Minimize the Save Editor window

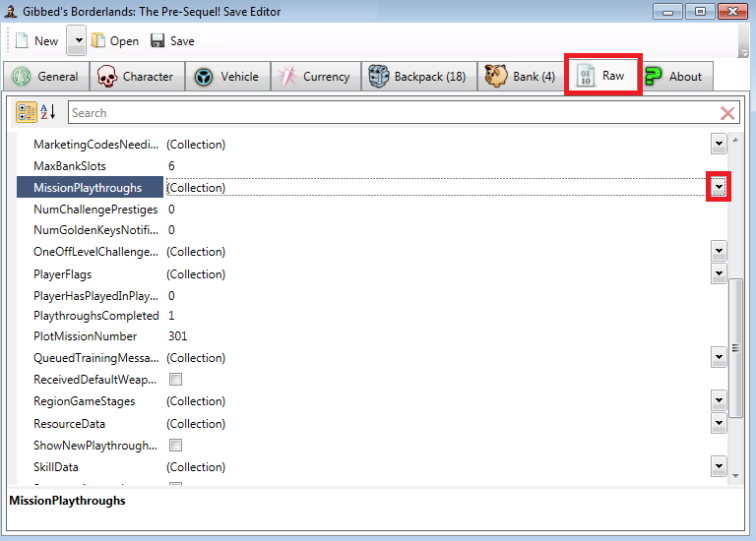click(x=667, y=12)
